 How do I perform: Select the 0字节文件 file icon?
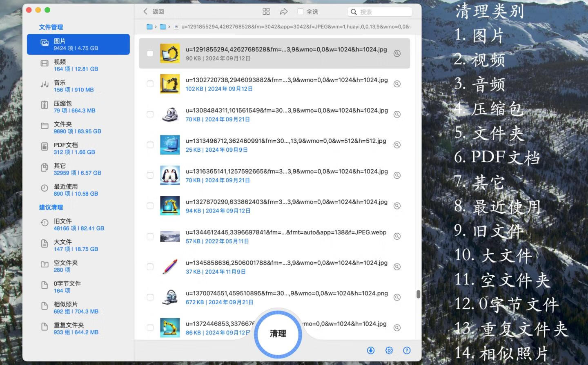pos(45,285)
